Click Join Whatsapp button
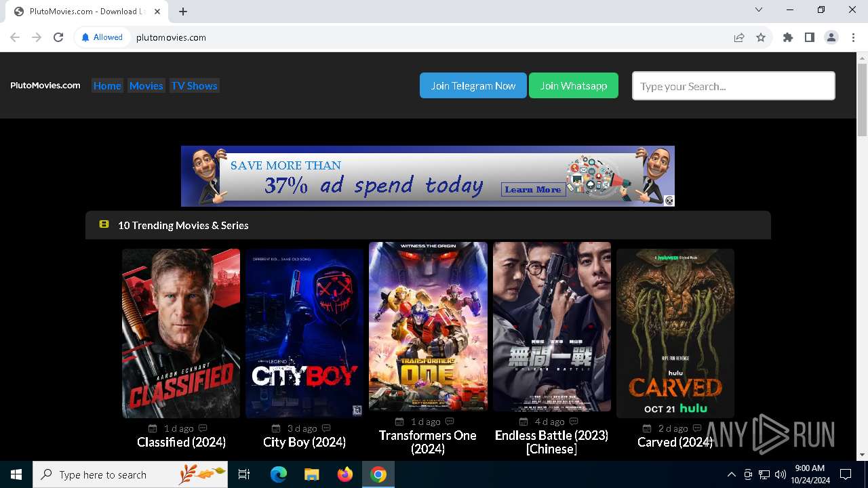Image resolution: width=868 pixels, height=488 pixels. click(574, 85)
